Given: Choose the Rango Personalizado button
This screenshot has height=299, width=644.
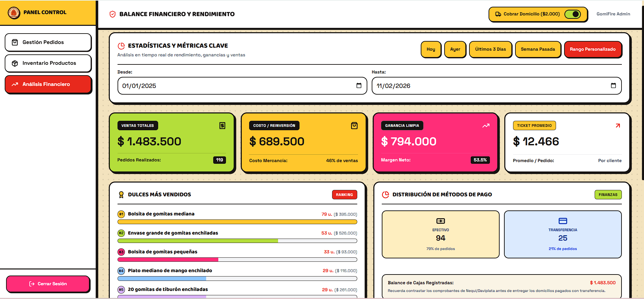Looking at the screenshot, I should pyautogui.click(x=593, y=49).
